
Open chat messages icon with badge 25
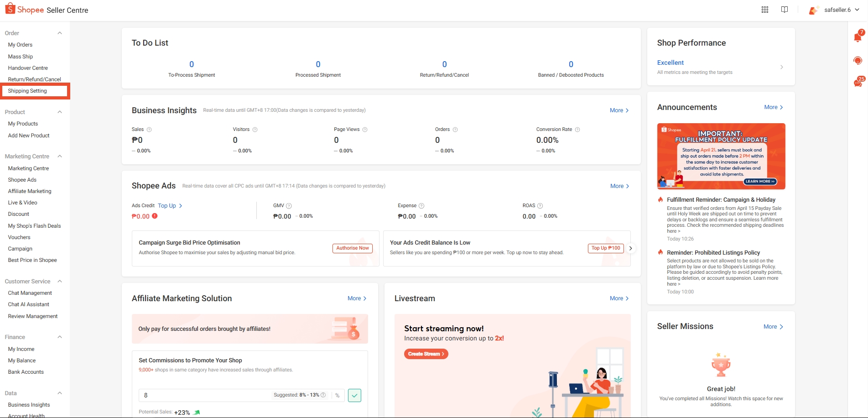pyautogui.click(x=858, y=82)
